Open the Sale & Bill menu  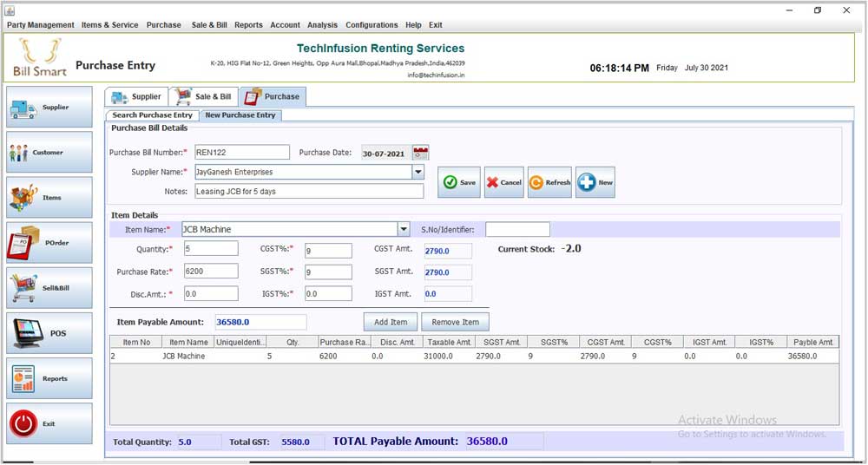tap(209, 25)
